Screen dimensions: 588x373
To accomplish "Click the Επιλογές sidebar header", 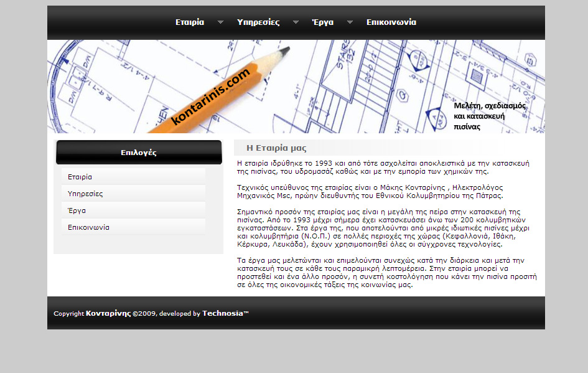I will tap(139, 153).
